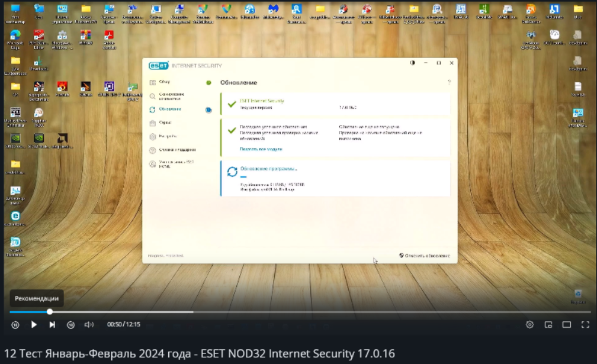Screen dimensions: 597x364
Task: Maximize the ESET window
Action: tap(439, 63)
